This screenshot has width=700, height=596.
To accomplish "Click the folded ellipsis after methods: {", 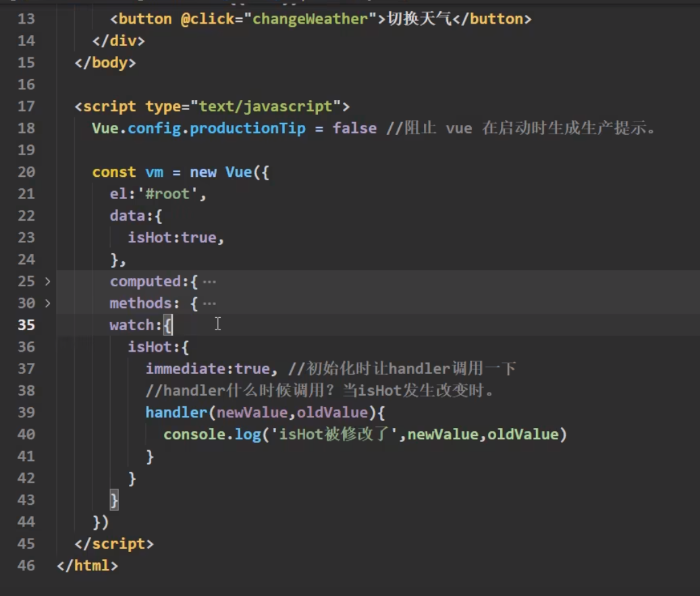I will tap(209, 304).
